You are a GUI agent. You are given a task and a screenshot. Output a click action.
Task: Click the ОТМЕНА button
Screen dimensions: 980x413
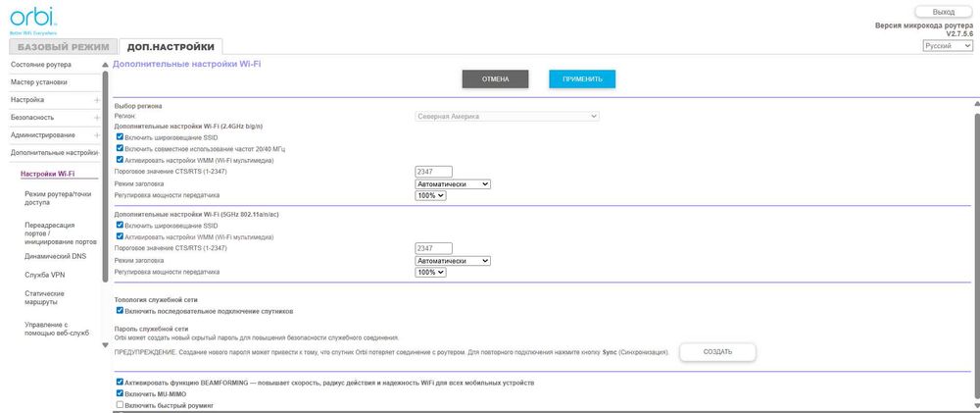(495, 78)
